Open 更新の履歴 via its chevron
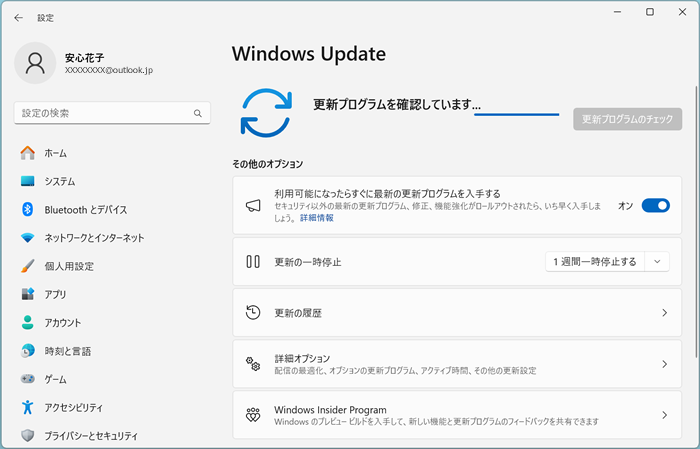The width and height of the screenshot is (700, 449). click(664, 313)
